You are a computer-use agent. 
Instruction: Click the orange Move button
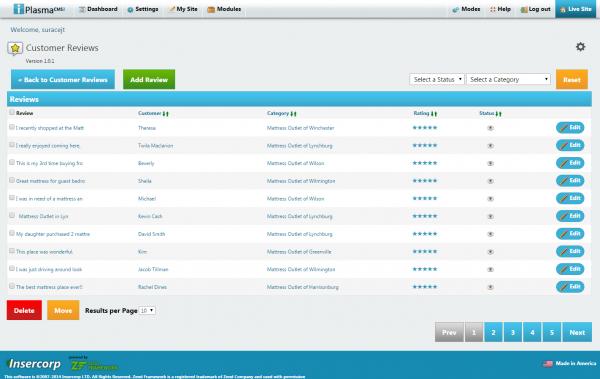63,310
